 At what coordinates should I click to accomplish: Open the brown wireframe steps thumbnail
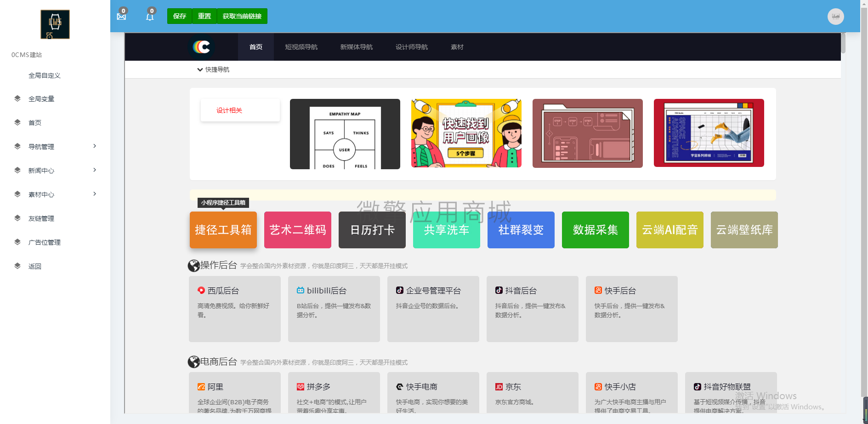(x=588, y=133)
